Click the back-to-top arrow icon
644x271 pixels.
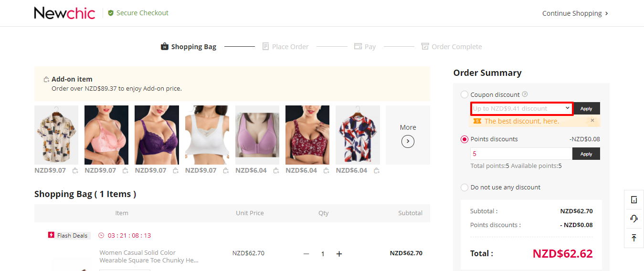coord(634,238)
